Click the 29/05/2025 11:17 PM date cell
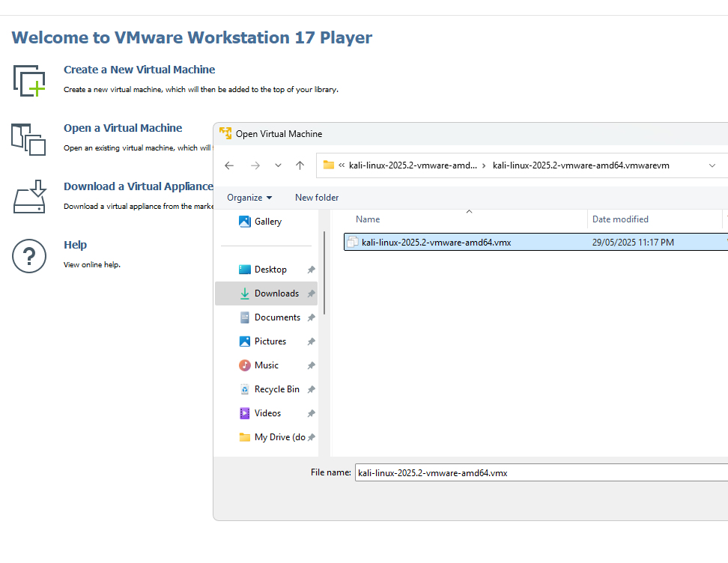This screenshot has height=563, width=728. [x=633, y=243]
